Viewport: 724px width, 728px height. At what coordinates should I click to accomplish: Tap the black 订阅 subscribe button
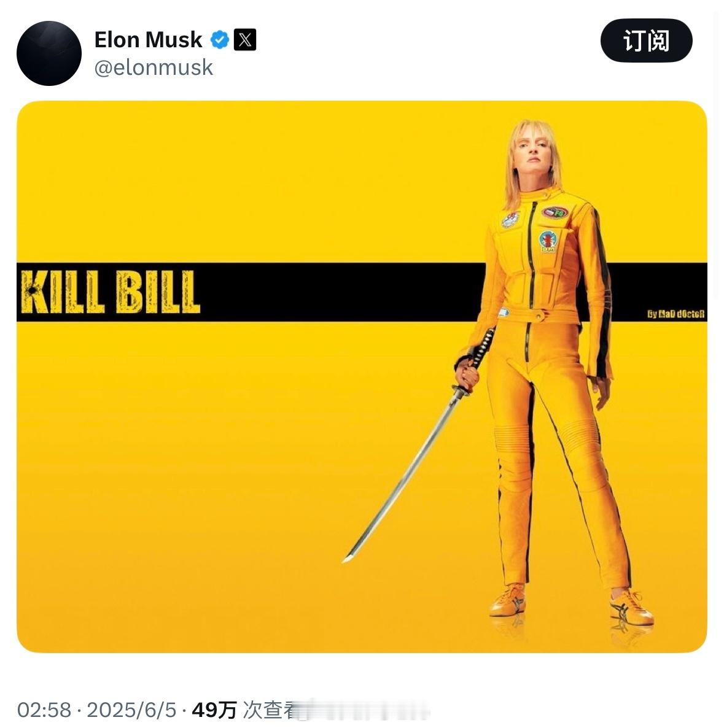pyautogui.click(x=646, y=41)
